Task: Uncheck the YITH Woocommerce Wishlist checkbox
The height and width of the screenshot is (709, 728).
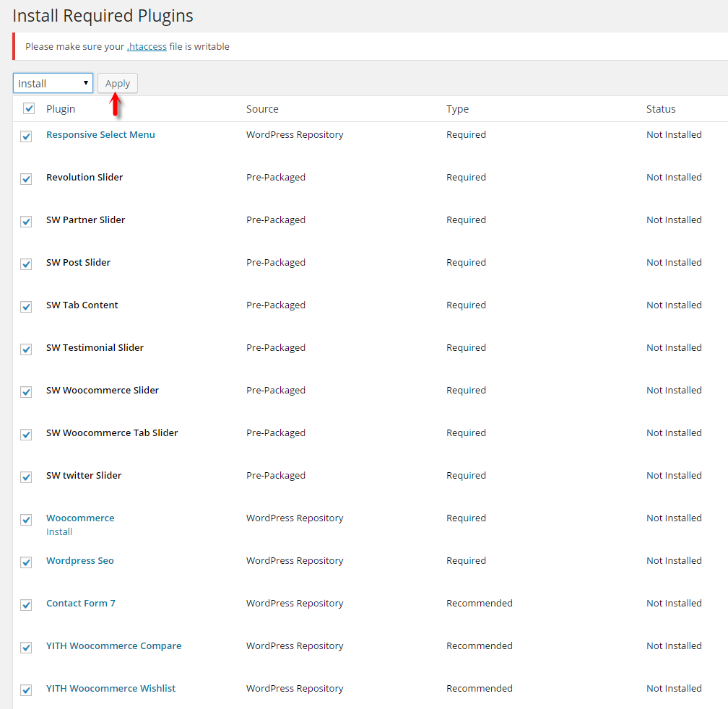Action: [x=26, y=690]
